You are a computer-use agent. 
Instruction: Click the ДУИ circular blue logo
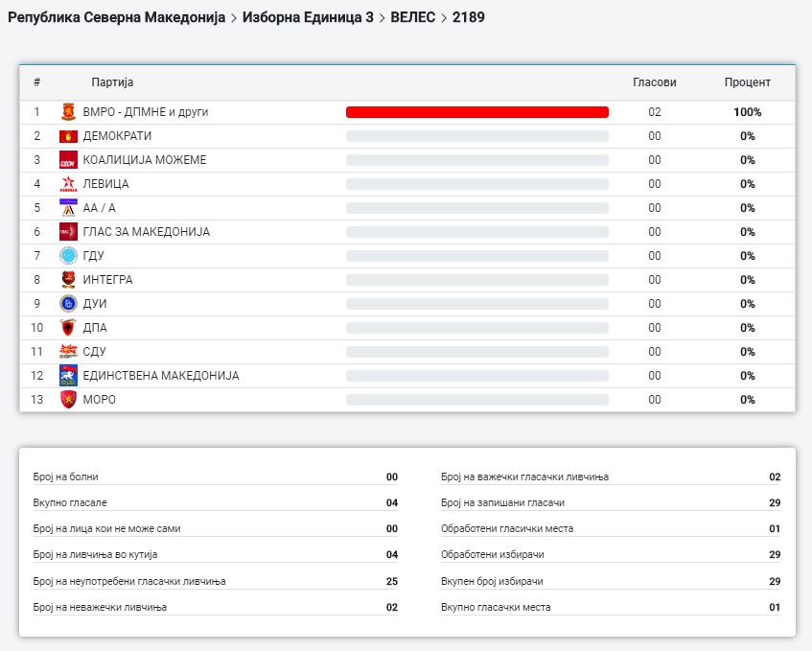pyautogui.click(x=68, y=304)
